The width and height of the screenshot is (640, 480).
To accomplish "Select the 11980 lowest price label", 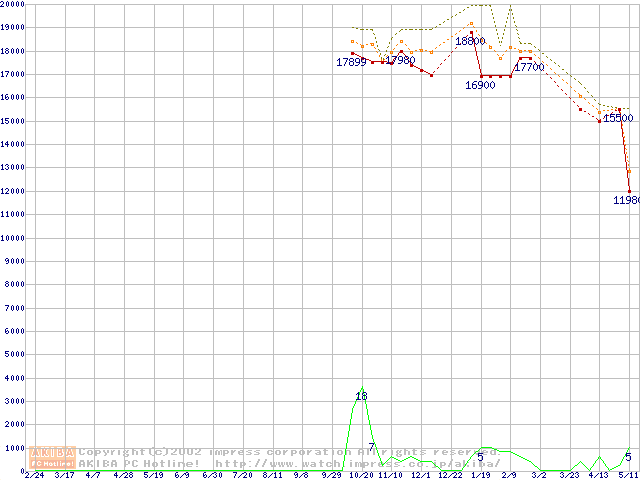I will [x=626, y=200].
